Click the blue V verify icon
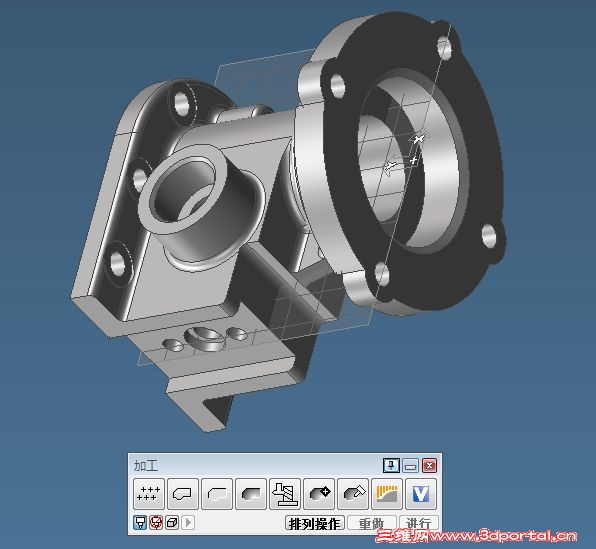Viewport: 596px width, 549px height. click(421, 494)
